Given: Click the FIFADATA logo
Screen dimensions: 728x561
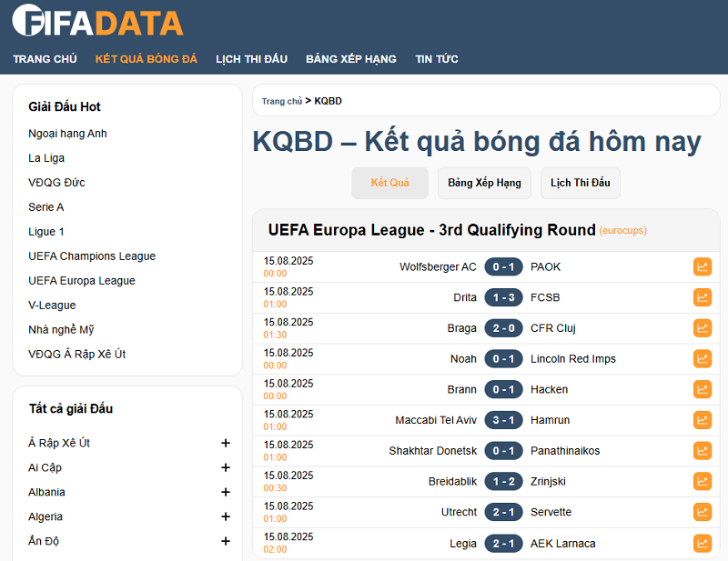Looking at the screenshot, I should tap(97, 22).
